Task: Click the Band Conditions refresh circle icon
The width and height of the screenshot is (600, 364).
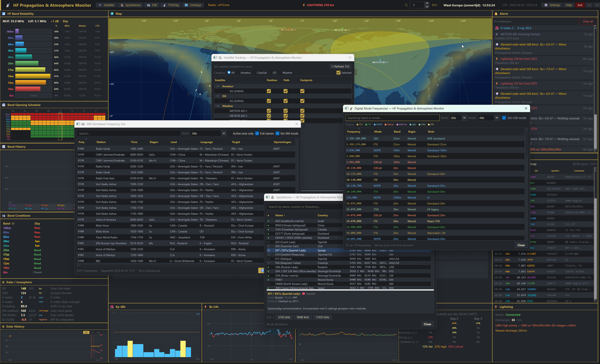Action: pos(13,223)
